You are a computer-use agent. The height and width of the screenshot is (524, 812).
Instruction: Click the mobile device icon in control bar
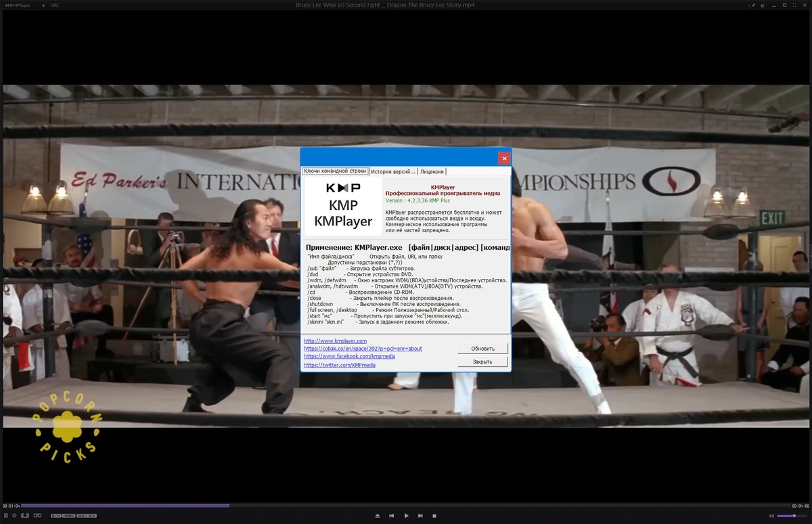pos(5,516)
